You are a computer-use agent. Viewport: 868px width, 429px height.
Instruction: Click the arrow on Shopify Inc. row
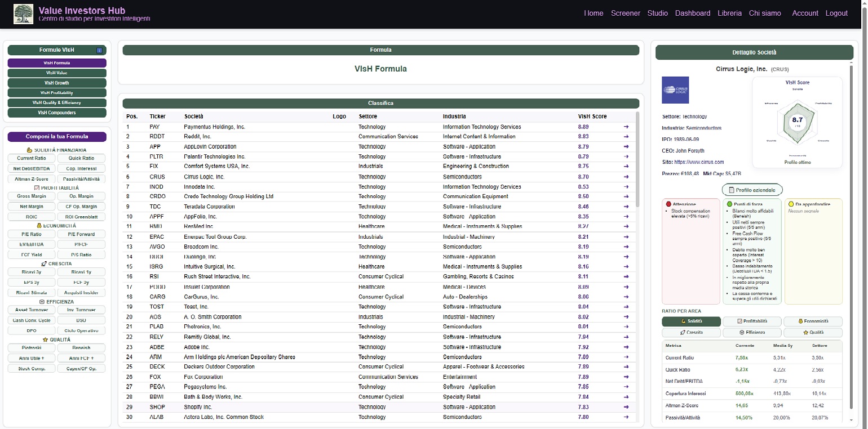click(626, 407)
